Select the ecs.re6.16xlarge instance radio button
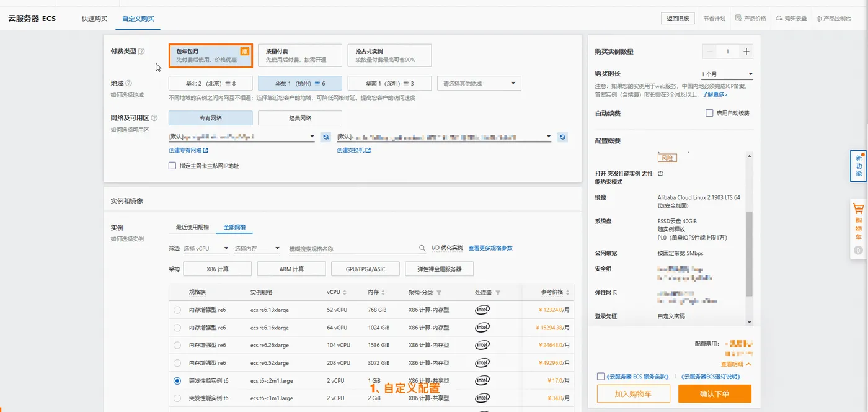Viewport: 868px width, 412px height. (178, 328)
